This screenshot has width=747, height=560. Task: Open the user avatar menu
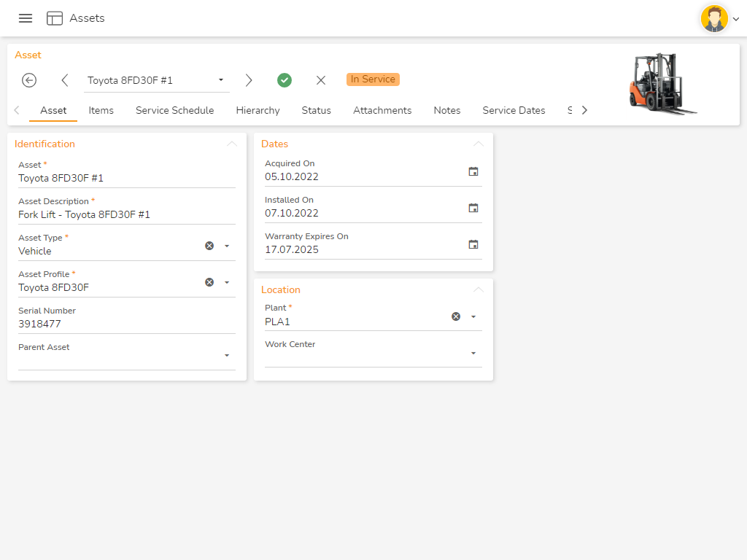[x=713, y=18]
